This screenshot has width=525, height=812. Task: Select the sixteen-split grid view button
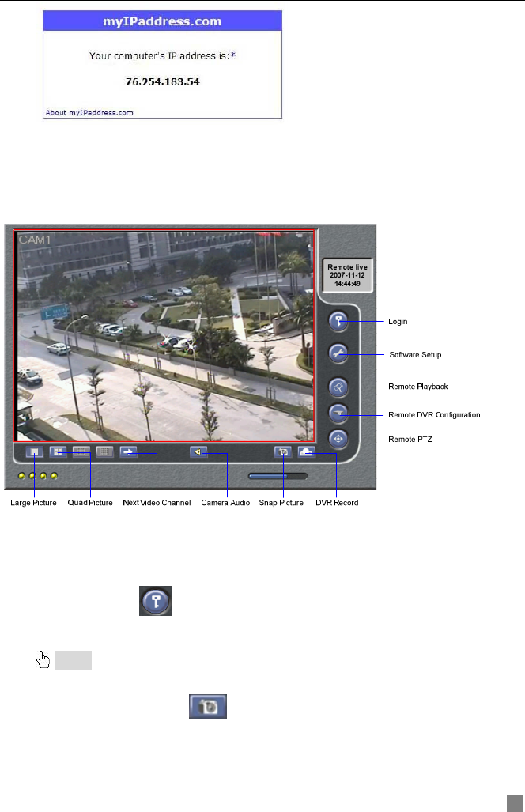point(105,452)
